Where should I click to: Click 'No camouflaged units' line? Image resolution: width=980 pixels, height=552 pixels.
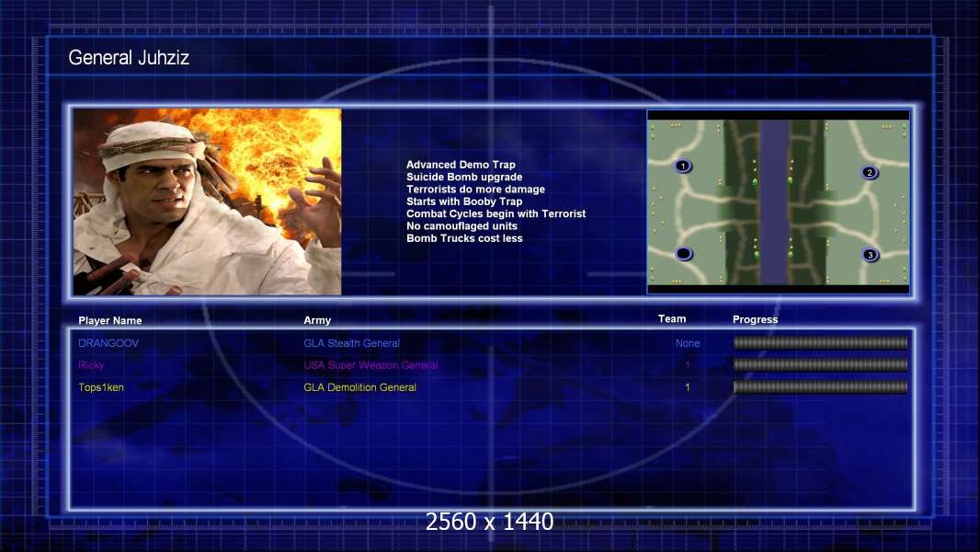(x=462, y=225)
